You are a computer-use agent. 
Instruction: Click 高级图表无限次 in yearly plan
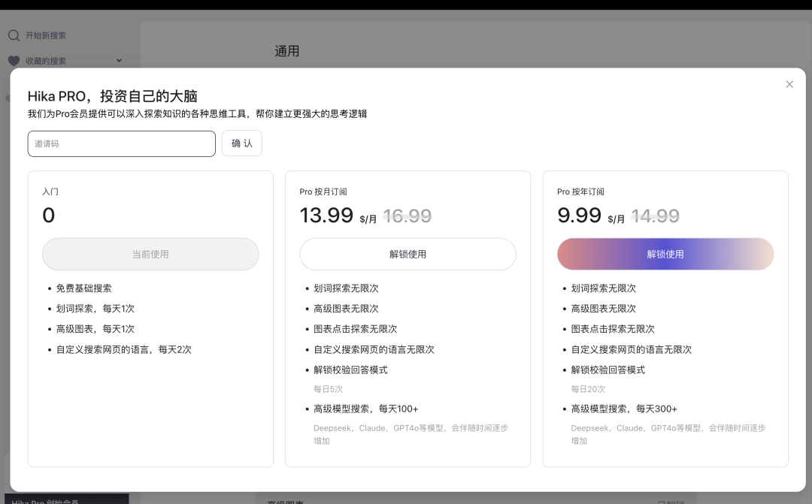603,309
